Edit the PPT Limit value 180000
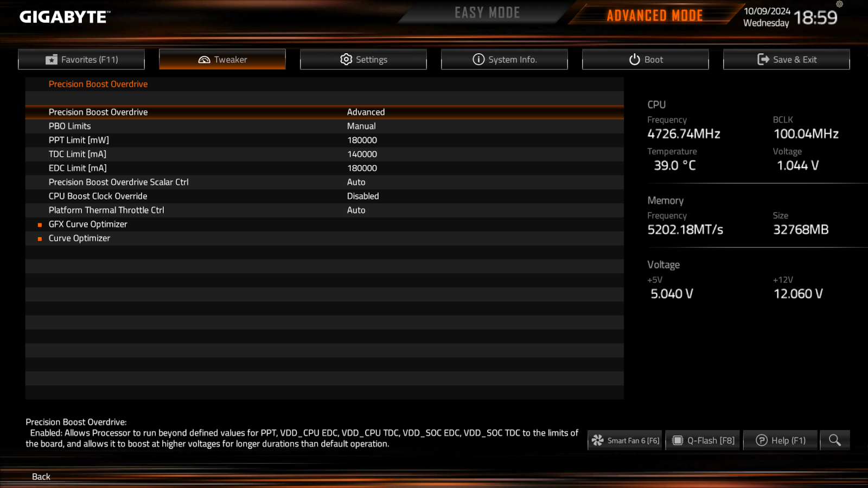 tap(362, 140)
